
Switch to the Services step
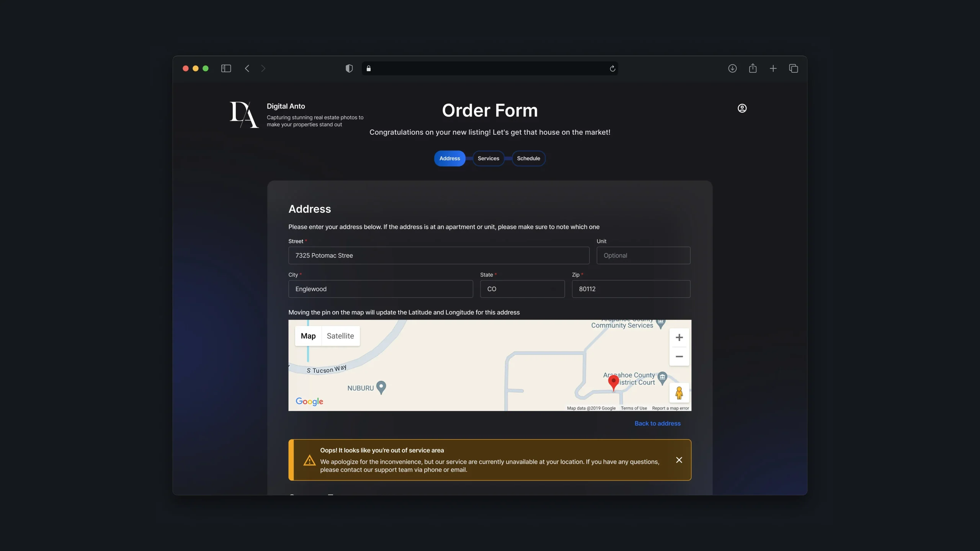coord(488,158)
